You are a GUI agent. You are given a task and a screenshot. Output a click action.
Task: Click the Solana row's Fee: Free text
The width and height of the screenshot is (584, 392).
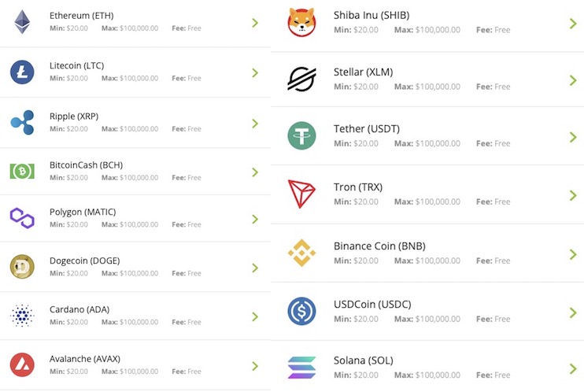point(493,375)
